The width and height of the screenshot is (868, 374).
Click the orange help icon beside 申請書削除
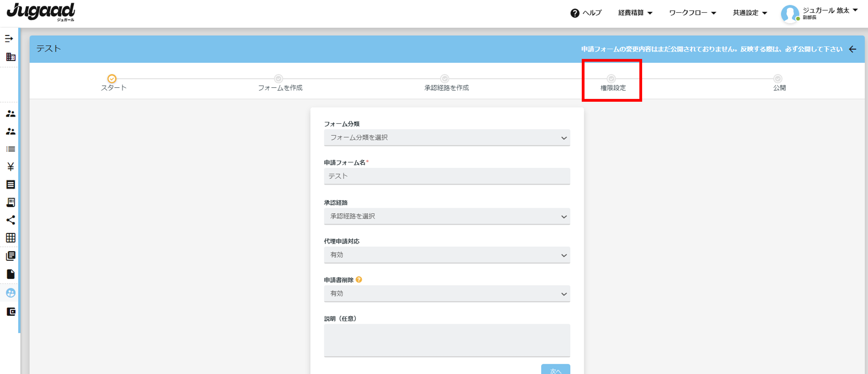tap(359, 279)
